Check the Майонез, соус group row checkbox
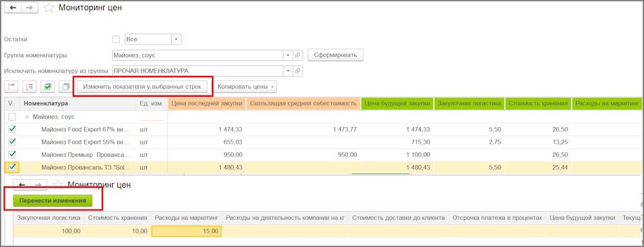Image resolution: width=644 pixels, height=247 pixels. pos(12,117)
